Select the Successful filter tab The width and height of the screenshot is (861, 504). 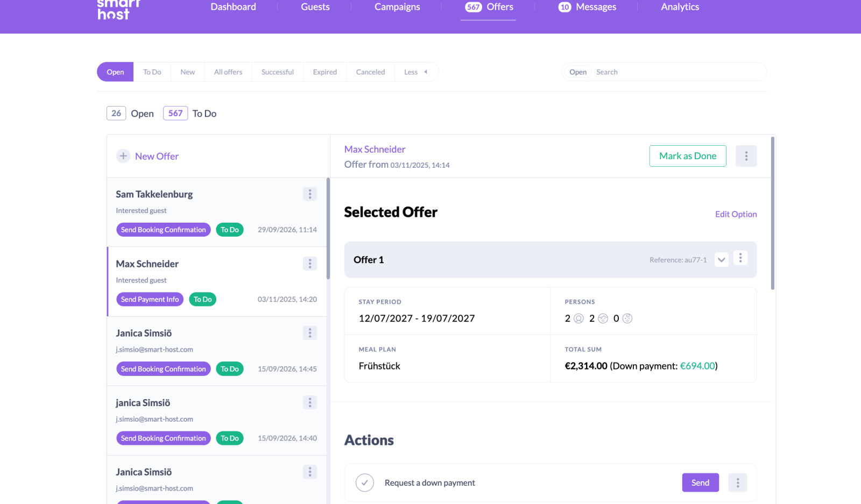point(278,72)
